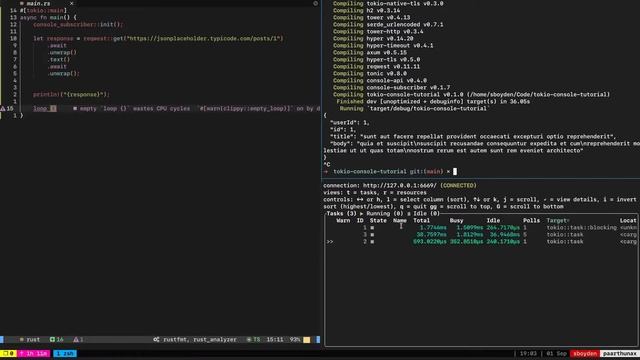Click the Polls column header
The width and height of the screenshot is (640, 360).
(531, 220)
